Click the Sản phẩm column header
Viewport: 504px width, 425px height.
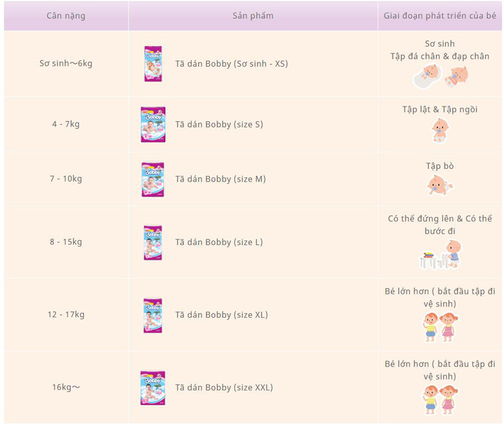click(x=253, y=16)
